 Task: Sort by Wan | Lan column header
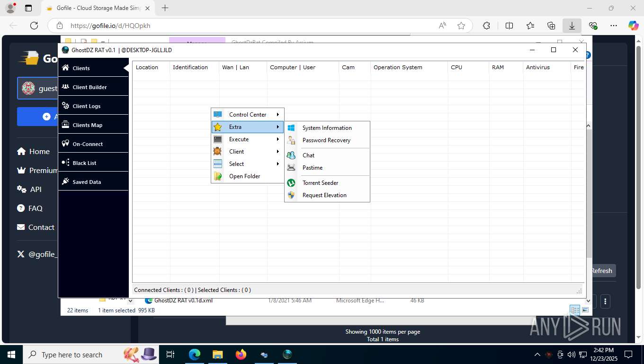tap(243, 67)
